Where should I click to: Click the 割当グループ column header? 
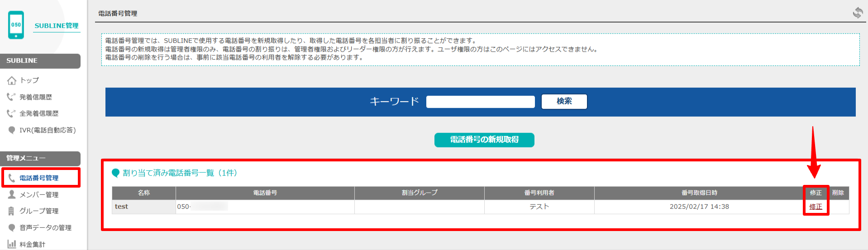(x=420, y=193)
